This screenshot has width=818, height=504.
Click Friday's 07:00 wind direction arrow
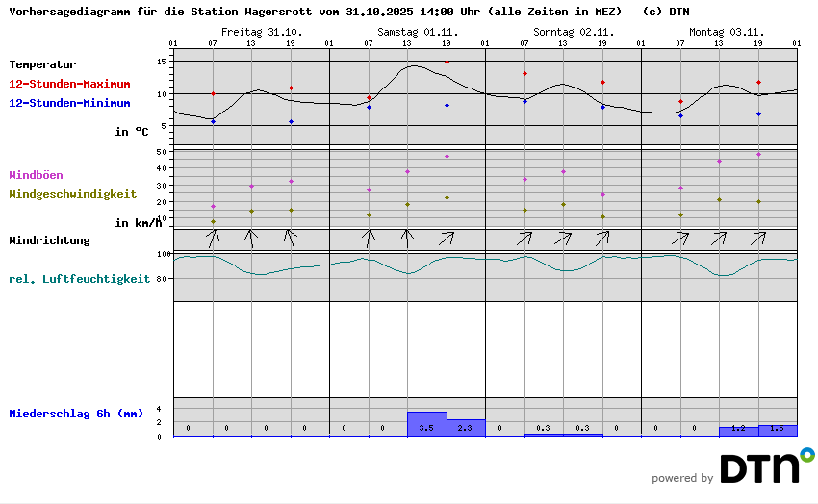(213, 238)
